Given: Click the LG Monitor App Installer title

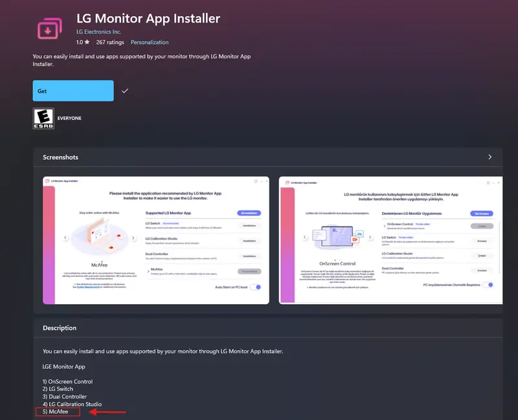Looking at the screenshot, I should coord(148,19).
